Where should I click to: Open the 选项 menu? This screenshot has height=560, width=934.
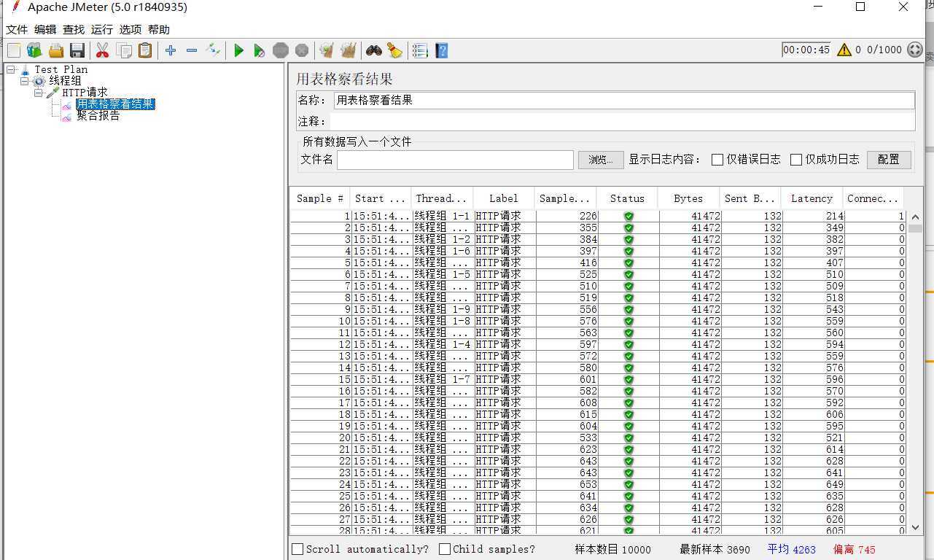[x=131, y=30]
